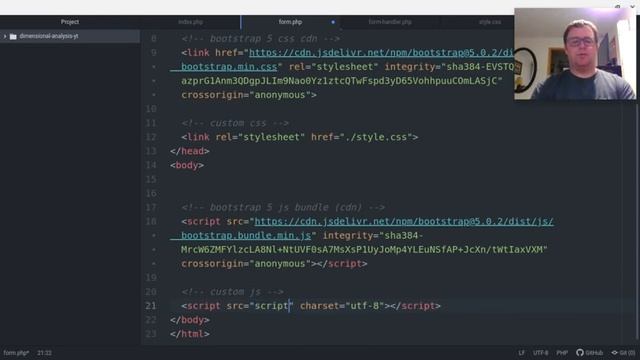This screenshot has width=640, height=360.
Task: Click the integrity hash starting with MrcW6ZMF
Action: click(364, 249)
